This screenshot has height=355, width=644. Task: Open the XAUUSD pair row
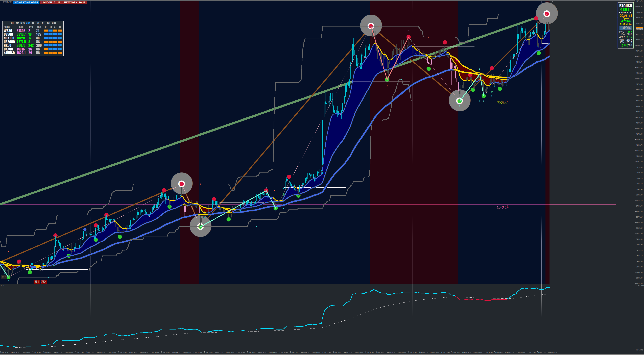click(9, 53)
